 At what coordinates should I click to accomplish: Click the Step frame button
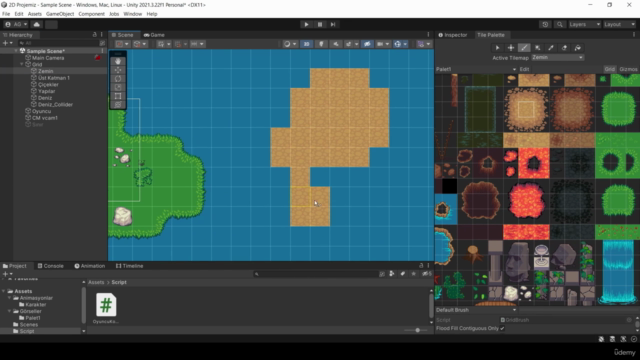click(x=333, y=24)
